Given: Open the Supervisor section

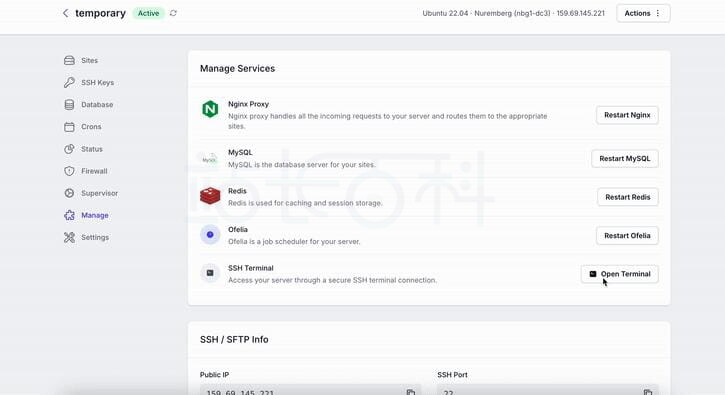Looking at the screenshot, I should point(99,193).
